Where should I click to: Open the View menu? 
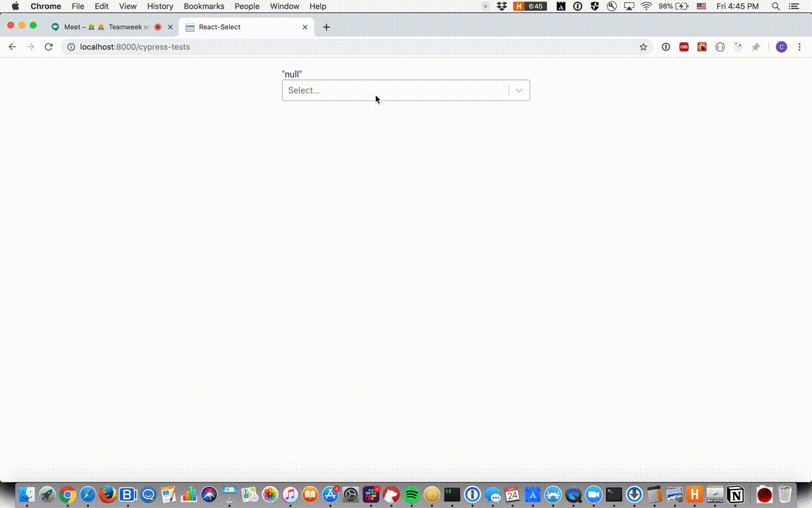pyautogui.click(x=128, y=6)
